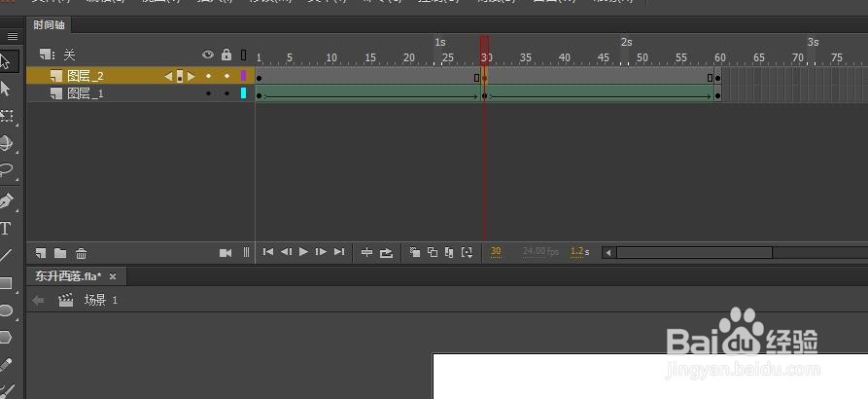The height and width of the screenshot is (399, 868).
Task: Click cyan outline color swatch of 图层_1
Action: point(243,93)
